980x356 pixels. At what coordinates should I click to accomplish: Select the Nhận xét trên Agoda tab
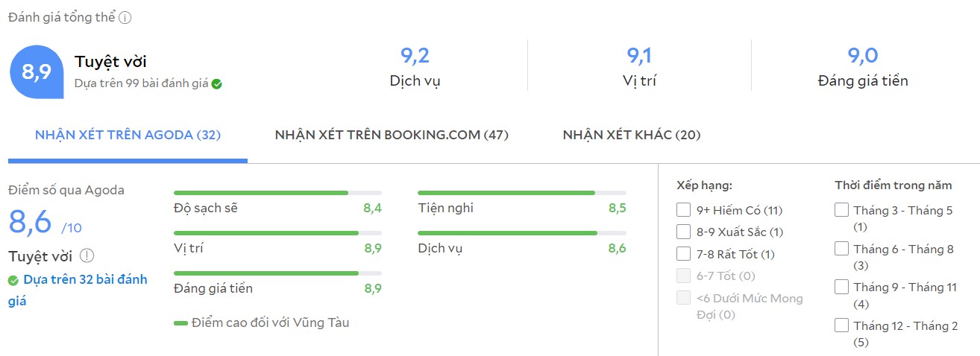(x=128, y=135)
